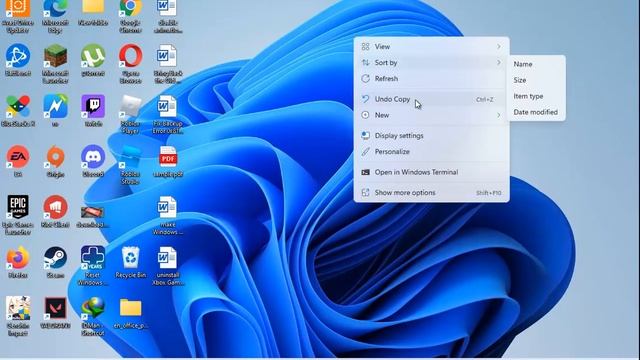Select the download image thumbnail on desktop
Screen dimensions: 640x360
93,216
